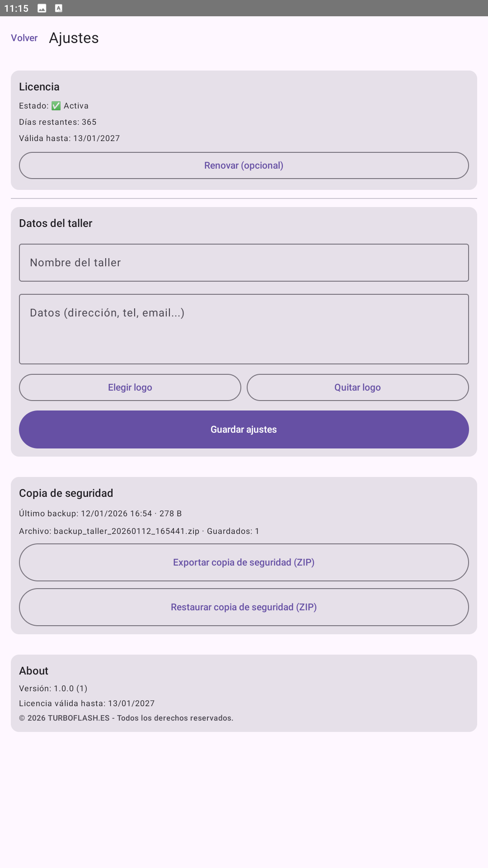Click the green checkmark license status icon
Image resolution: width=488 pixels, height=868 pixels.
click(56, 105)
